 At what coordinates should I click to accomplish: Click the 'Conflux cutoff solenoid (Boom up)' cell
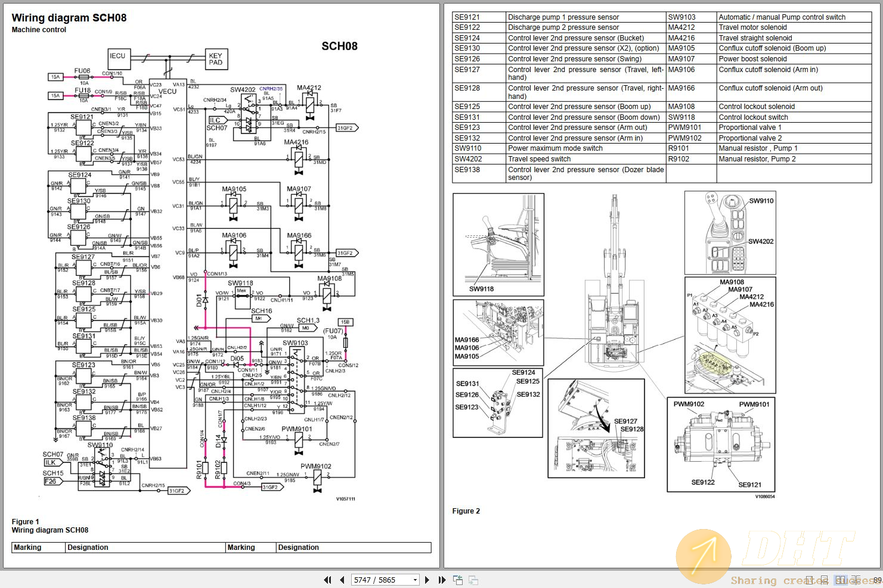794,48
